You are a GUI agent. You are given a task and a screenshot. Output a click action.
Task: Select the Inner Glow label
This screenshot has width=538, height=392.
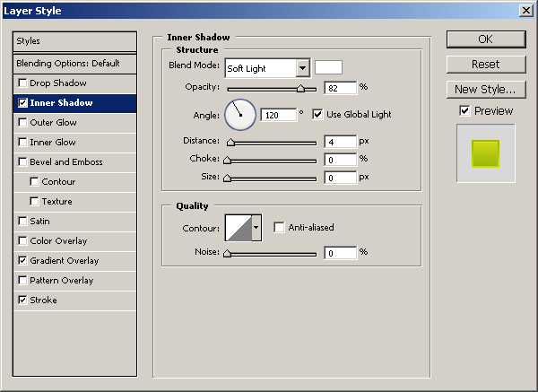(53, 142)
